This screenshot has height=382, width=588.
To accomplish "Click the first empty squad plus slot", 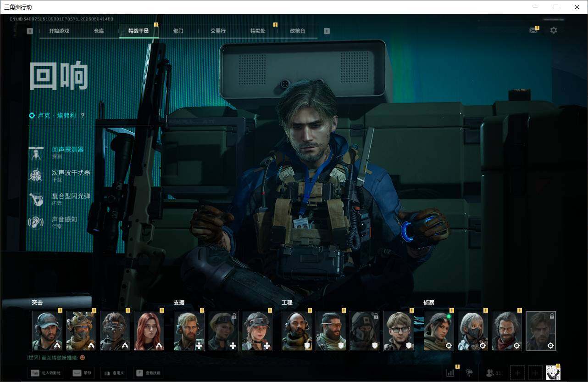I will [517, 373].
